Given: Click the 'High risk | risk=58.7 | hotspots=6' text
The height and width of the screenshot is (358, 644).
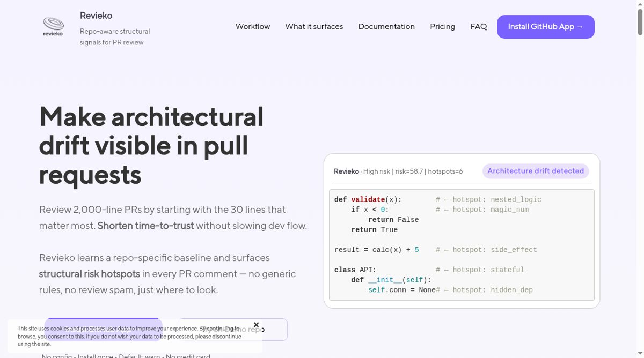Looking at the screenshot, I should 413,171.
